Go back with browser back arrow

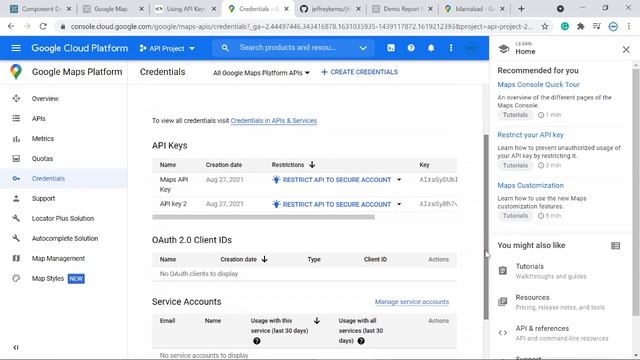(x=11, y=26)
